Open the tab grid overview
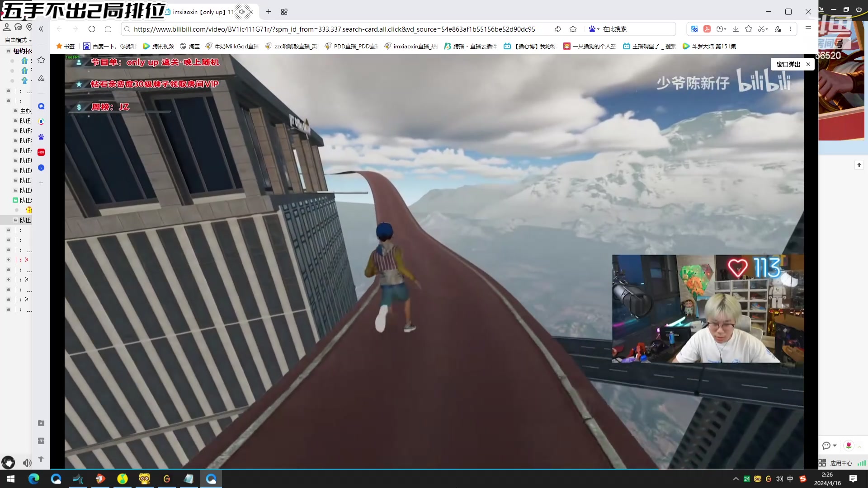 click(x=284, y=12)
